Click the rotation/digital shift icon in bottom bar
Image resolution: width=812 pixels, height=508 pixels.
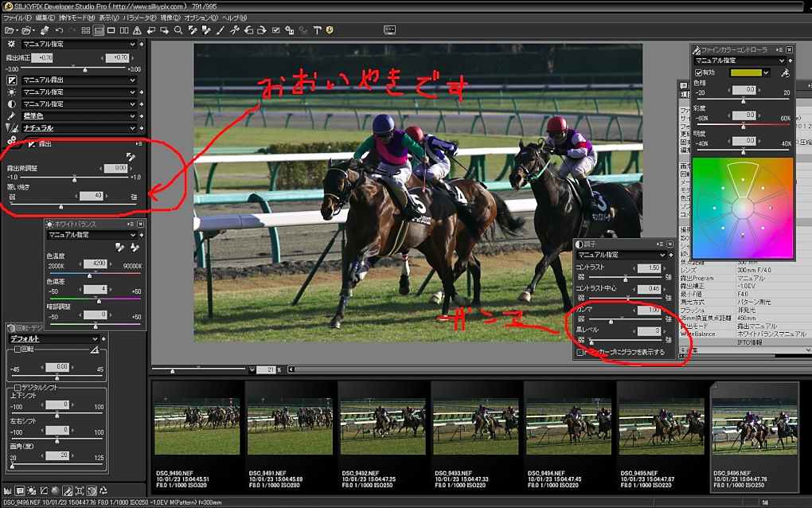click(92, 490)
